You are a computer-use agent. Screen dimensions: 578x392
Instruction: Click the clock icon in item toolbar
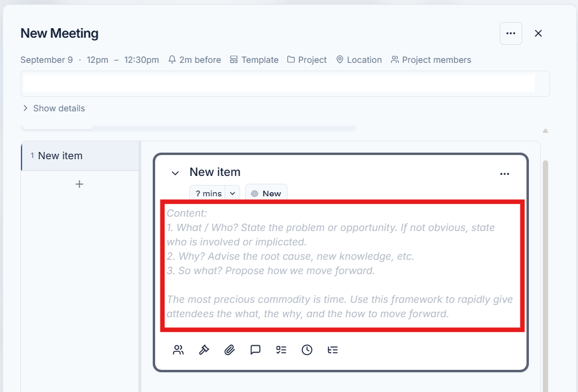coord(307,350)
